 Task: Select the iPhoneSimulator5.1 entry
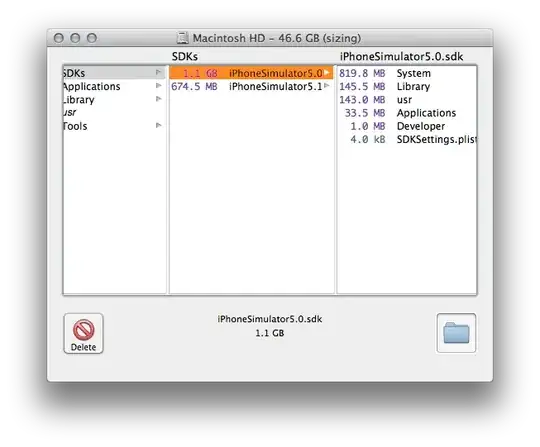(251, 86)
